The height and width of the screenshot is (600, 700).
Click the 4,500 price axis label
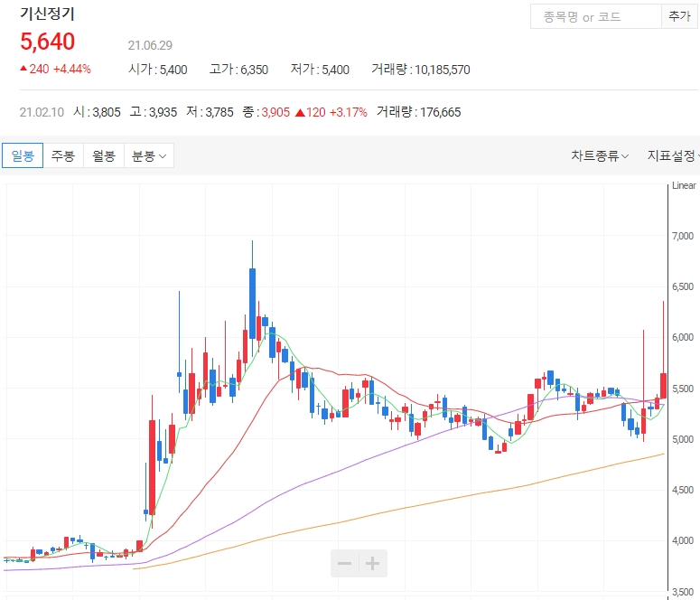[683, 490]
